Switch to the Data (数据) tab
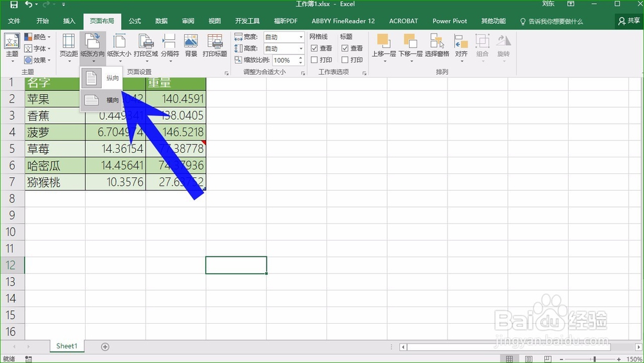Viewport: 644px width, 363px height. click(162, 21)
